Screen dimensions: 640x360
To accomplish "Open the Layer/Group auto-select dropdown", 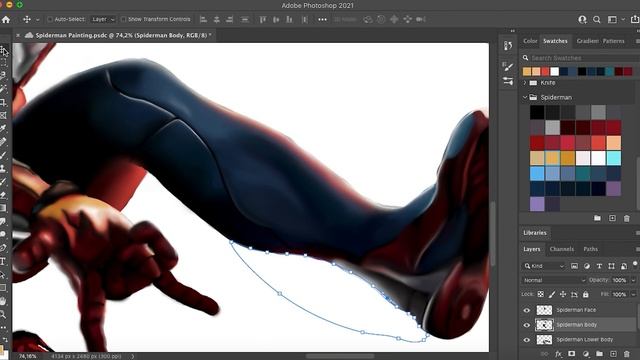I will (x=103, y=19).
